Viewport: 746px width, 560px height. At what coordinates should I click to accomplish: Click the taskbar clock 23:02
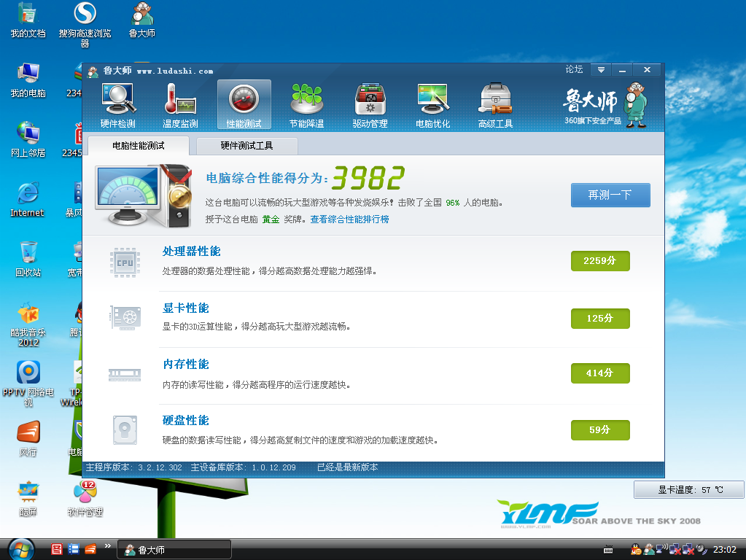[x=725, y=550]
